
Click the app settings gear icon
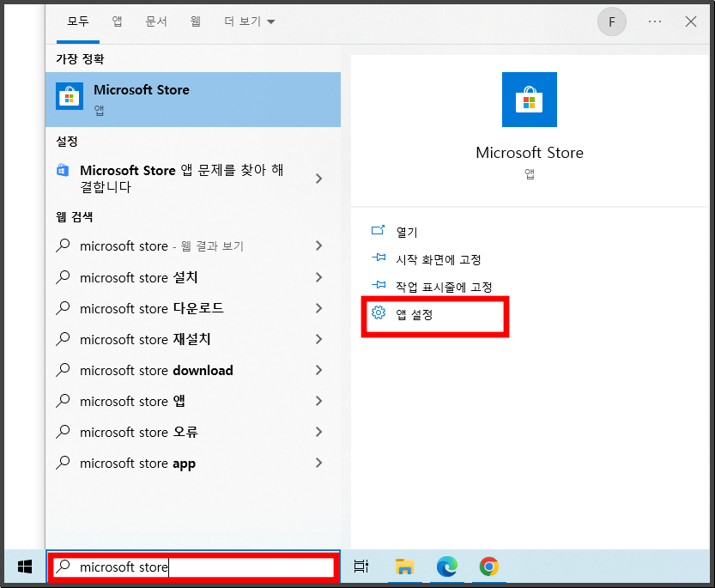coord(379,312)
